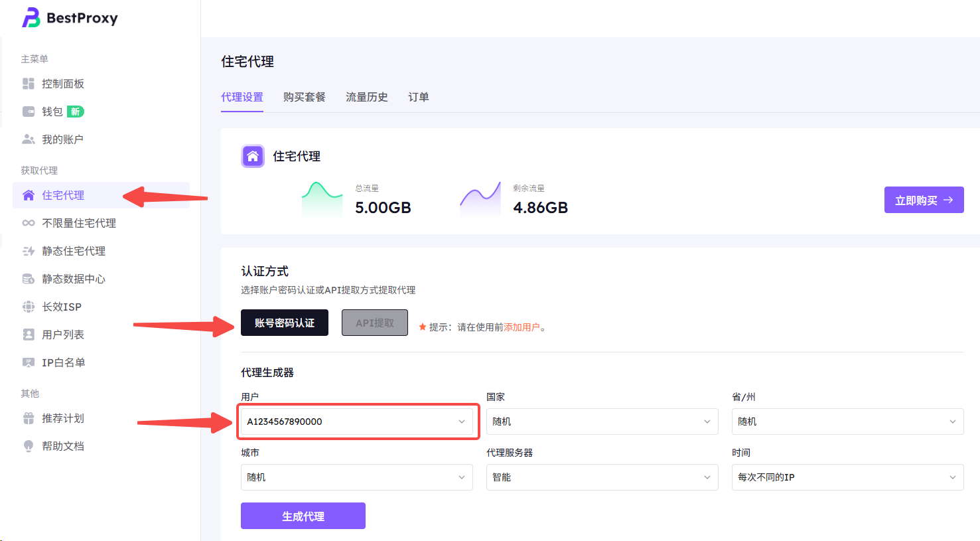Expand the 用户 dropdown A1234567890000
This screenshot has width=980, height=541.
[356, 422]
